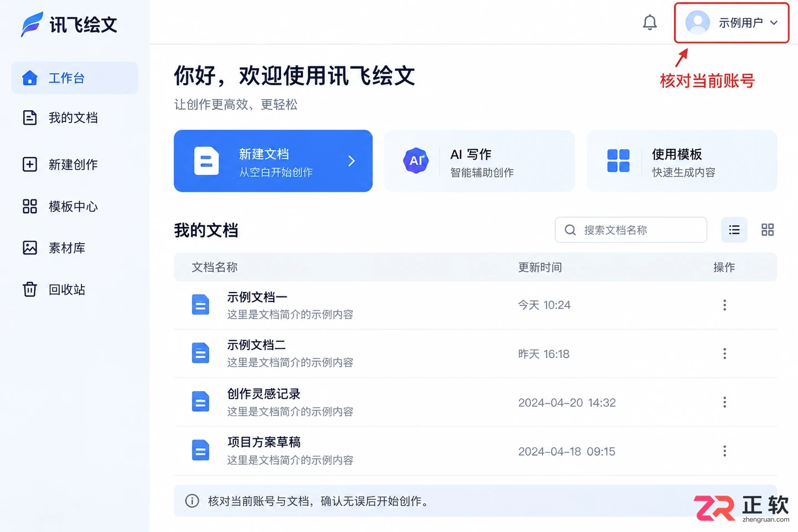Click the white document icon in 新建文档

click(x=206, y=161)
